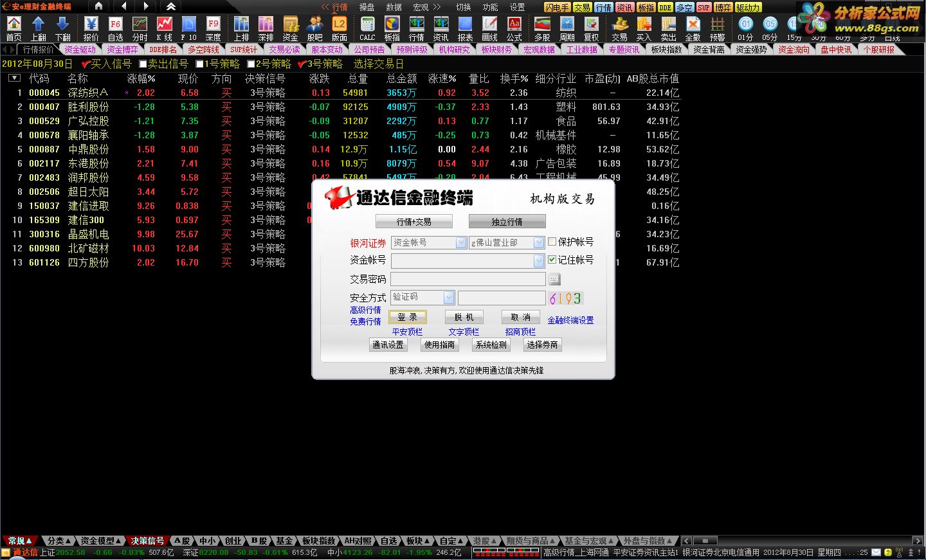Screen dimensions: 926x560
Task: Open the 资金帐号 account type dropdown
Action: coord(461,242)
